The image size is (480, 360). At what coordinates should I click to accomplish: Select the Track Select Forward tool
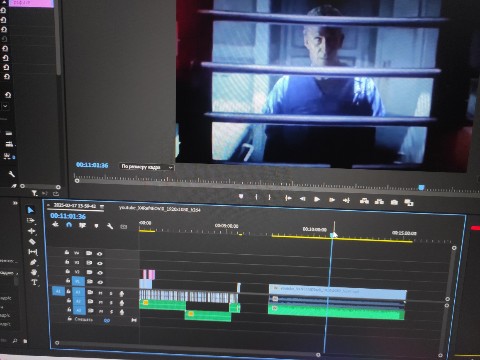31,220
